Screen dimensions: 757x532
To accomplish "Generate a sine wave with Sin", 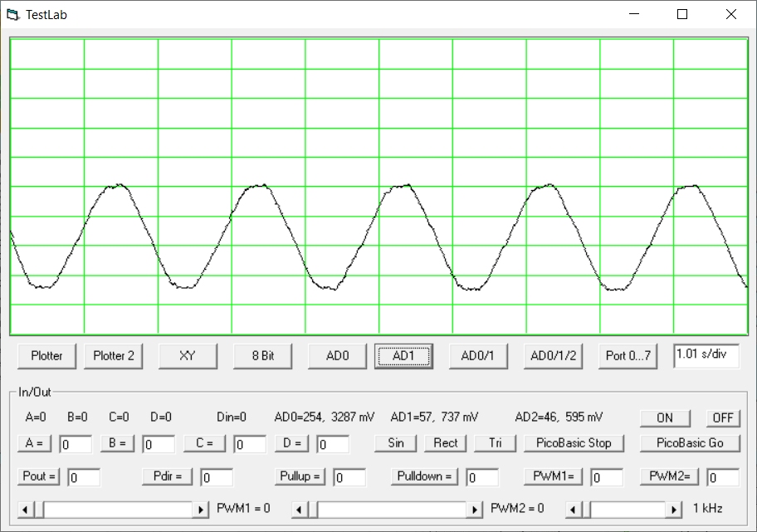I will [395, 442].
